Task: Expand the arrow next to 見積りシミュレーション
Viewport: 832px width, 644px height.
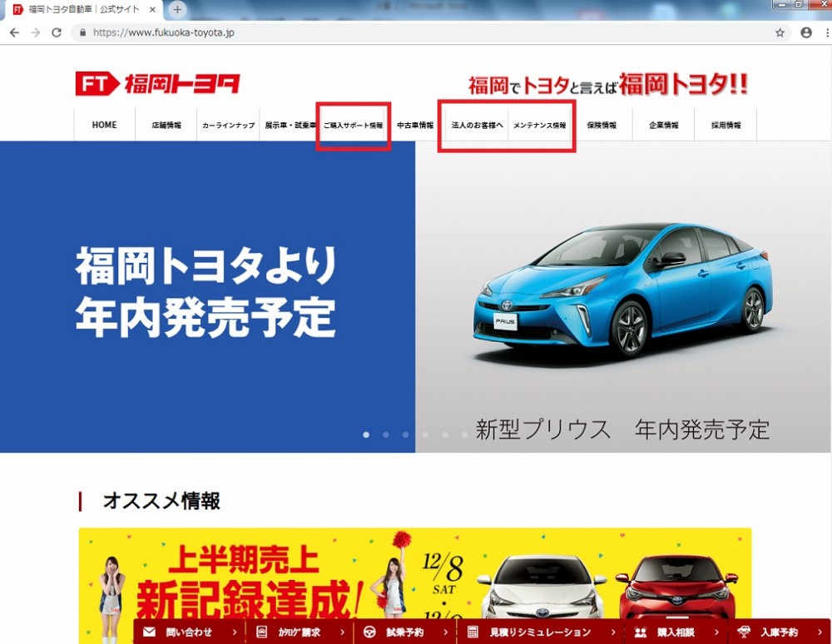Action: pyautogui.click(x=613, y=632)
